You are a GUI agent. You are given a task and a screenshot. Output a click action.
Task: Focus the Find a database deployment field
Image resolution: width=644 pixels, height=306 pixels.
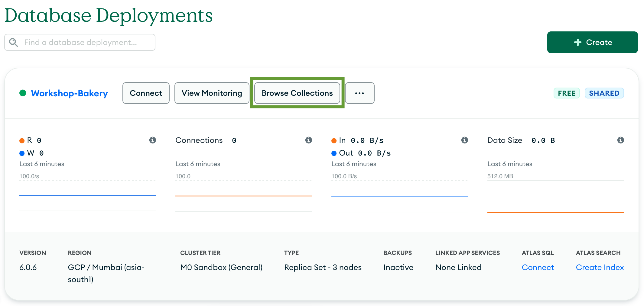click(x=80, y=42)
